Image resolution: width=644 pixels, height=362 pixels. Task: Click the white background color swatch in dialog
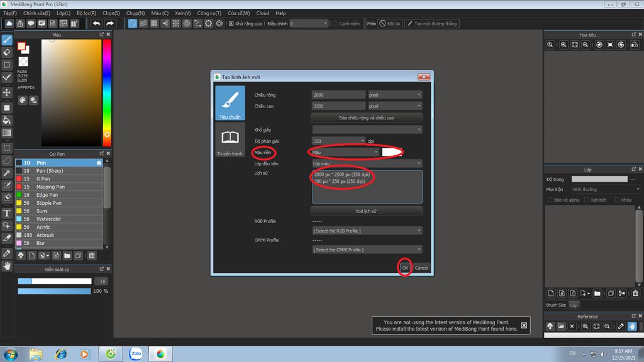391,152
